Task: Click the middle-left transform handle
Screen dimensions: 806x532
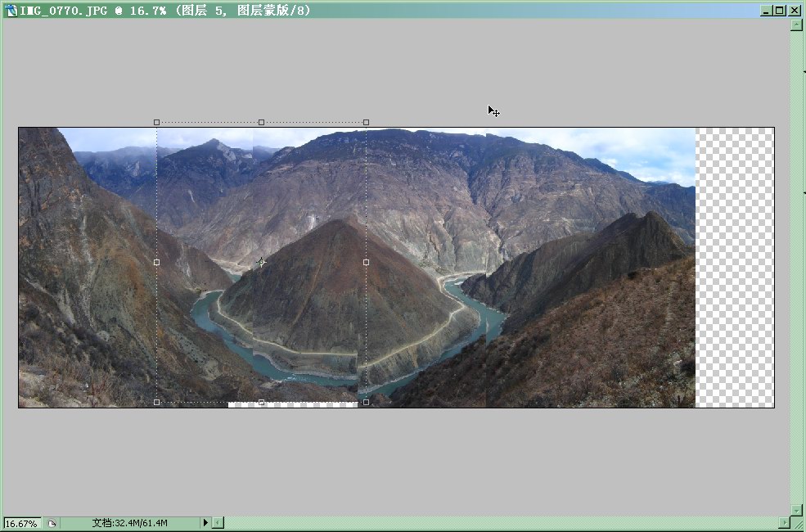Action: click(x=157, y=262)
